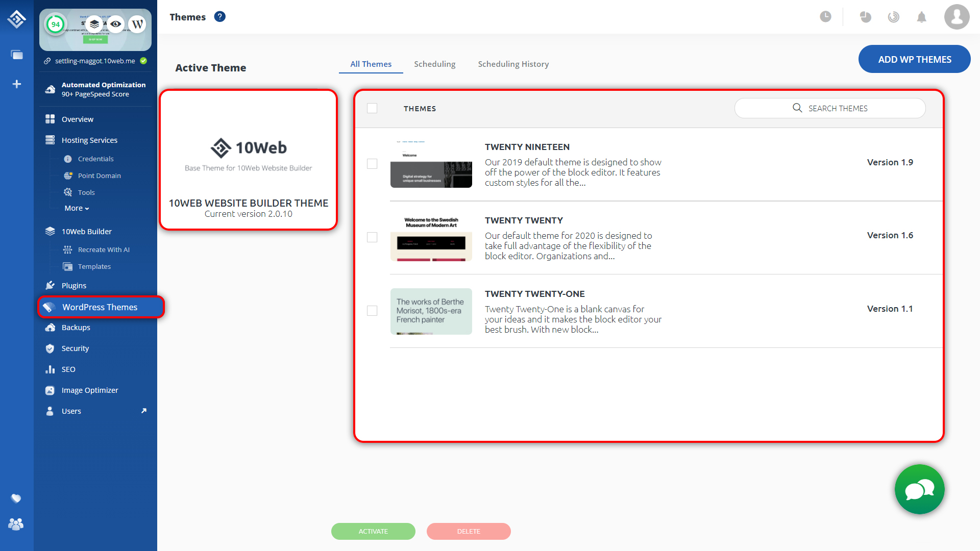Screen dimensions: 980x551
Task: Click Version 1.9 text for Twenty Nineteen
Action: tap(890, 162)
